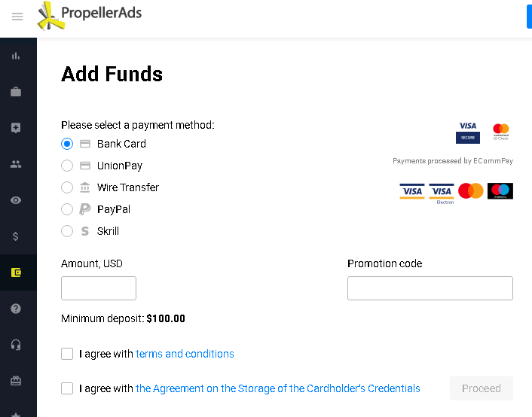Open the eye tracking sidebar icon
This screenshot has width=532, height=417.
click(x=16, y=200)
